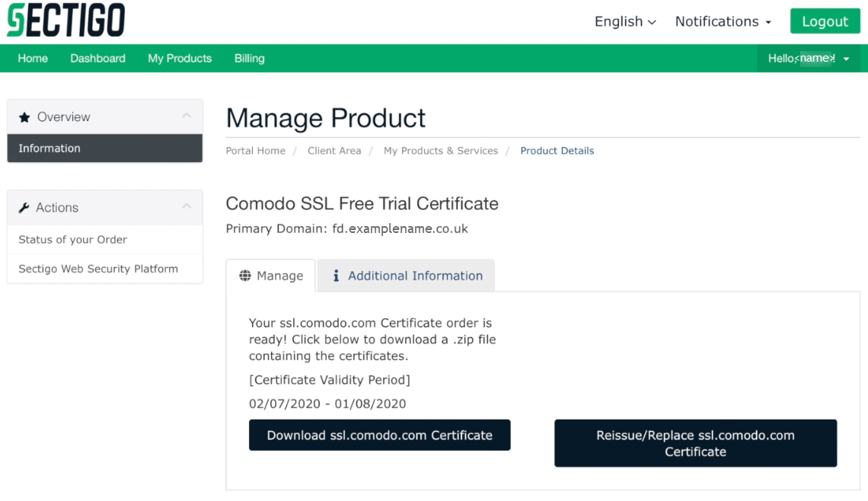This screenshot has height=501, width=868.
Task: Click the wrench icon beside Actions
Action: tap(24, 208)
